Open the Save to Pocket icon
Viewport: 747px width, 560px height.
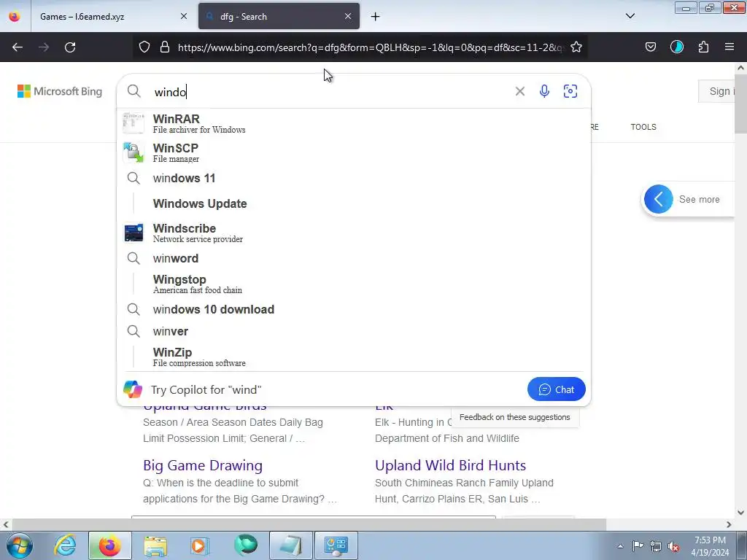point(651,47)
